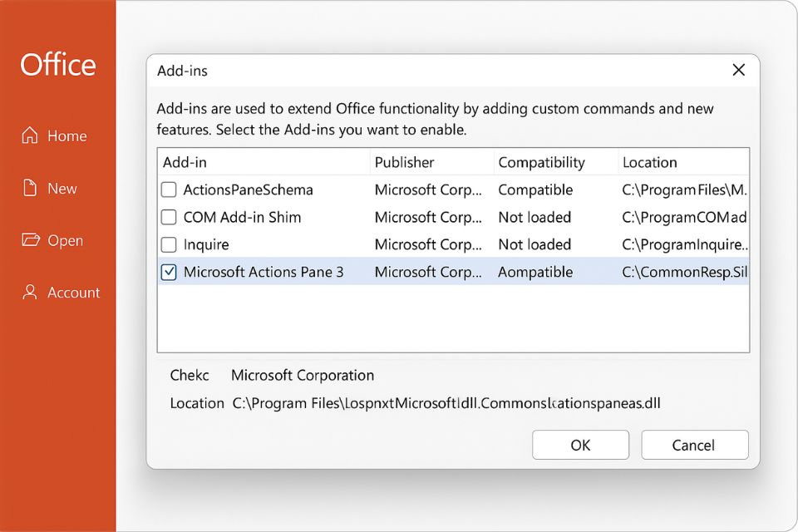Select the Inquire row name text
The width and height of the screenshot is (798, 532).
(x=206, y=244)
